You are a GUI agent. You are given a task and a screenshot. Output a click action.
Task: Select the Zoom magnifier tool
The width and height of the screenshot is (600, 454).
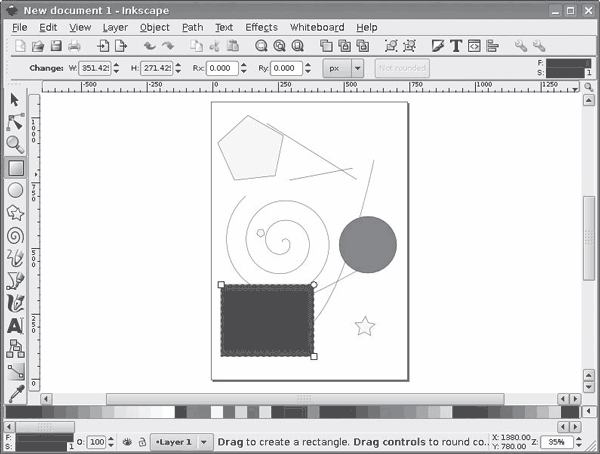[15, 145]
